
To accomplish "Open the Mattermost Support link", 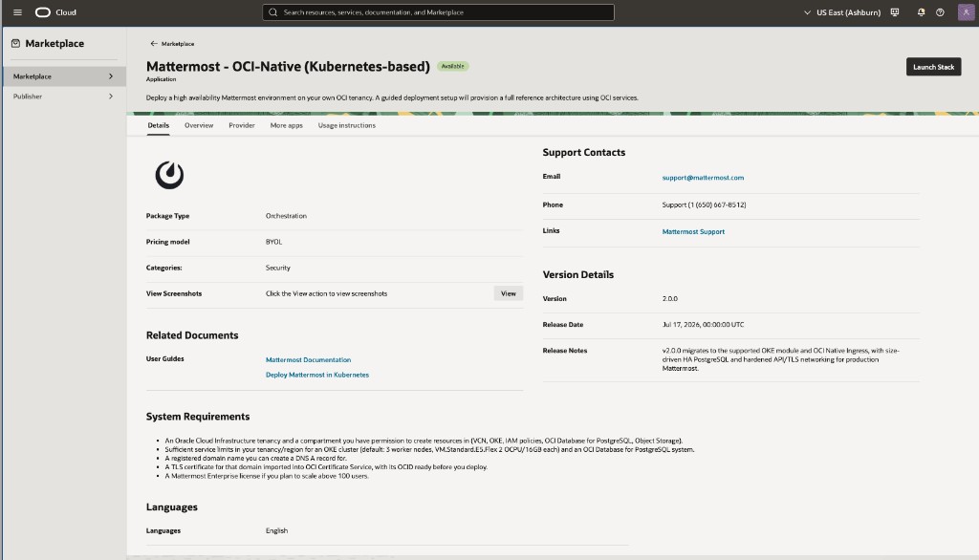I will 693,231.
